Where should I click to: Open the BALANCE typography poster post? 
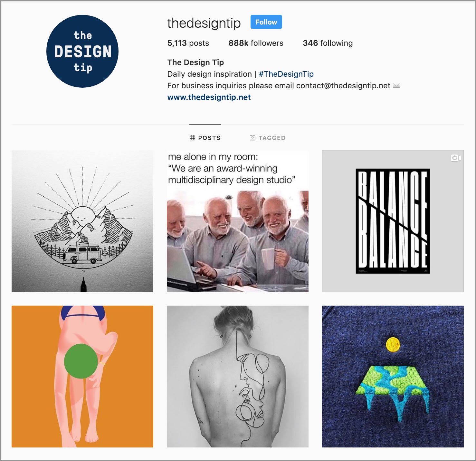393,221
